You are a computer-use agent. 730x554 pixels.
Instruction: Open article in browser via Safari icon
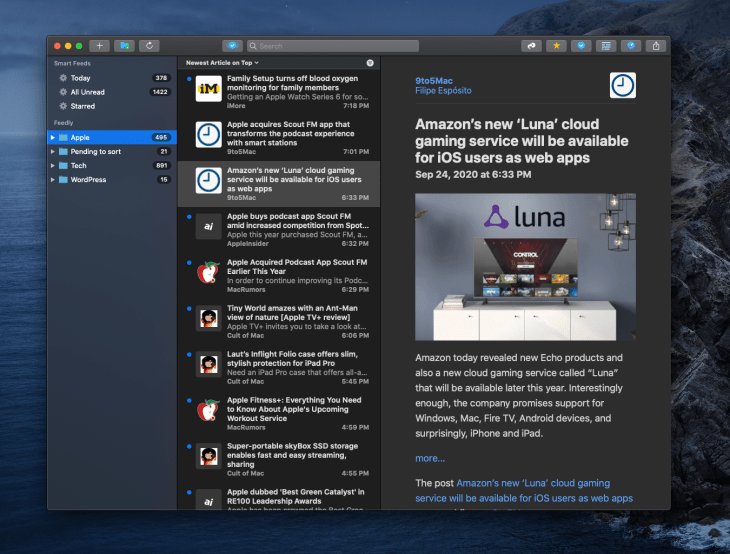coord(631,46)
